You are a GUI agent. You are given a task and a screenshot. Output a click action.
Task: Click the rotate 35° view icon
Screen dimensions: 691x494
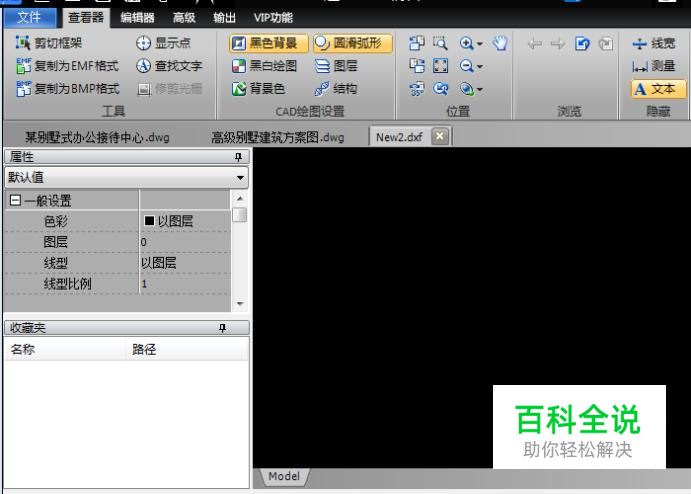click(416, 89)
